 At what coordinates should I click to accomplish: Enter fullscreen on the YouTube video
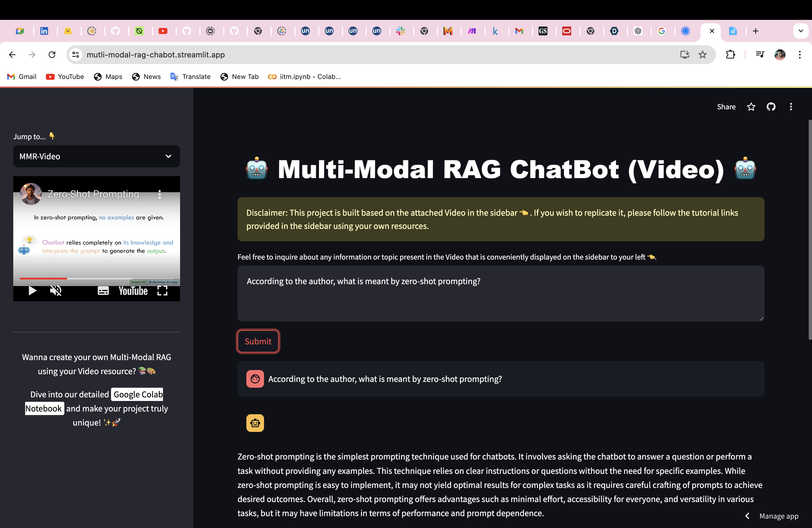(162, 291)
